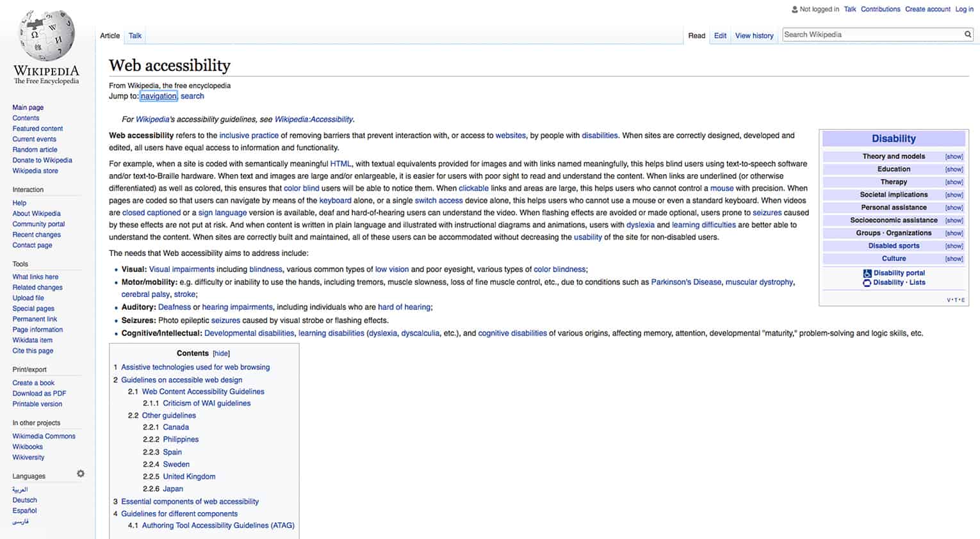The width and height of the screenshot is (980, 539).
Task: Go to the Main page link
Action: pyautogui.click(x=28, y=108)
